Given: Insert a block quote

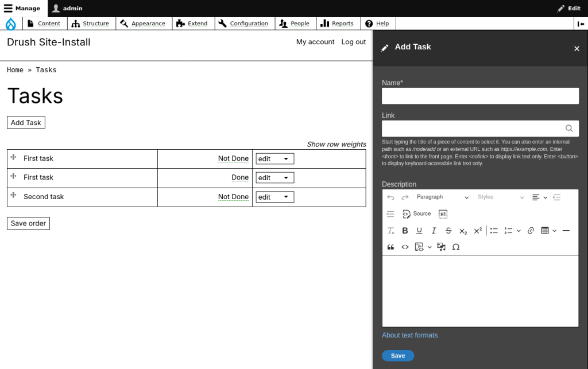Looking at the screenshot, I should (390, 247).
